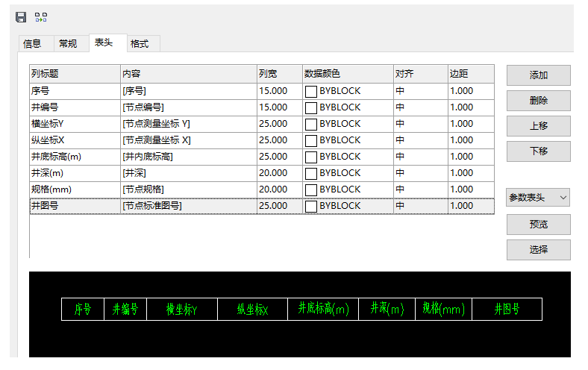Viewport: 588px width, 370px height.
Task: Click the color swatch in the 序号 row
Action: click(311, 91)
